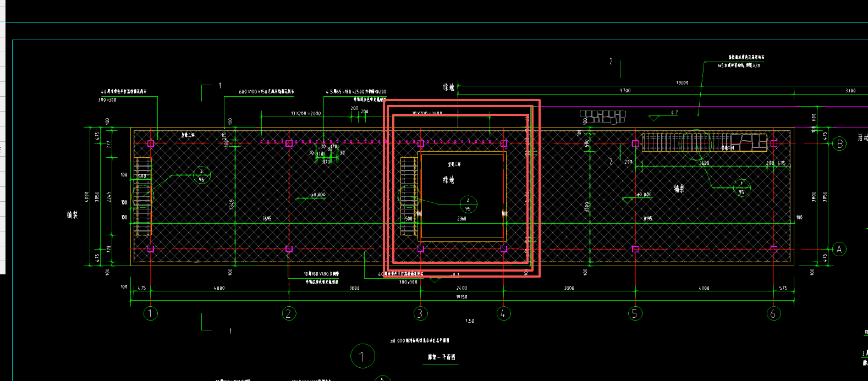868x381 pixels.
Task: Pick the vertical 3345 dimension
Action: click(232, 204)
